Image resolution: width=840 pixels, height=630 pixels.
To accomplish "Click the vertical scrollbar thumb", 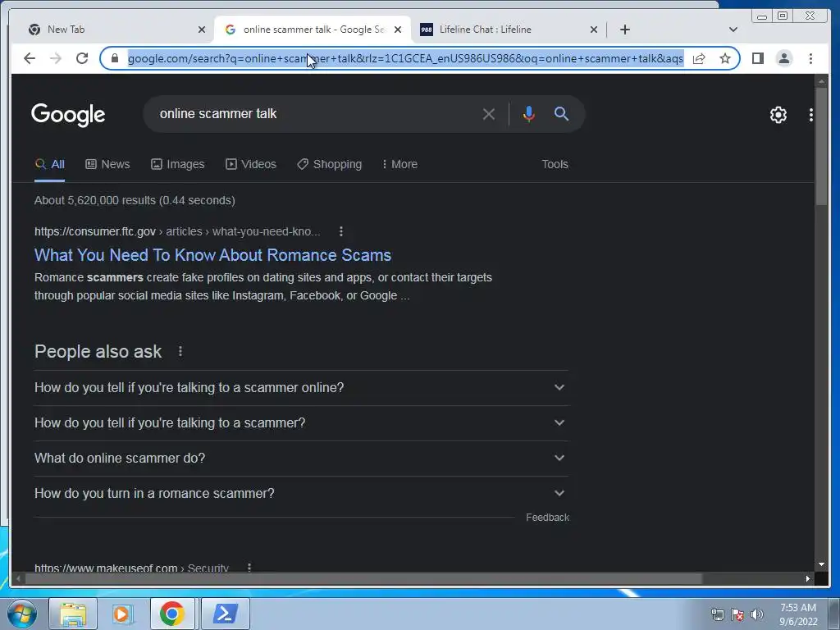I will [x=821, y=146].
